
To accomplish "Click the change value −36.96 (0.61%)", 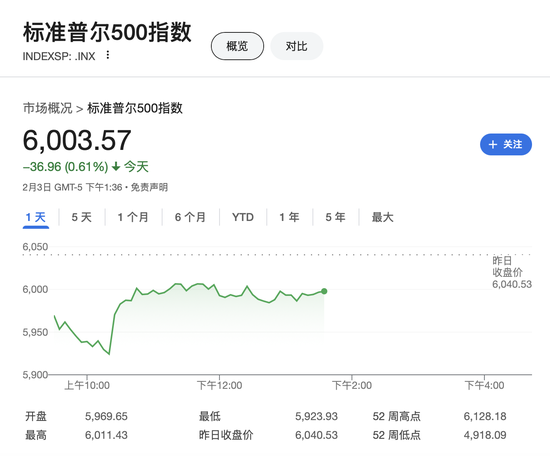I will coord(66,167).
